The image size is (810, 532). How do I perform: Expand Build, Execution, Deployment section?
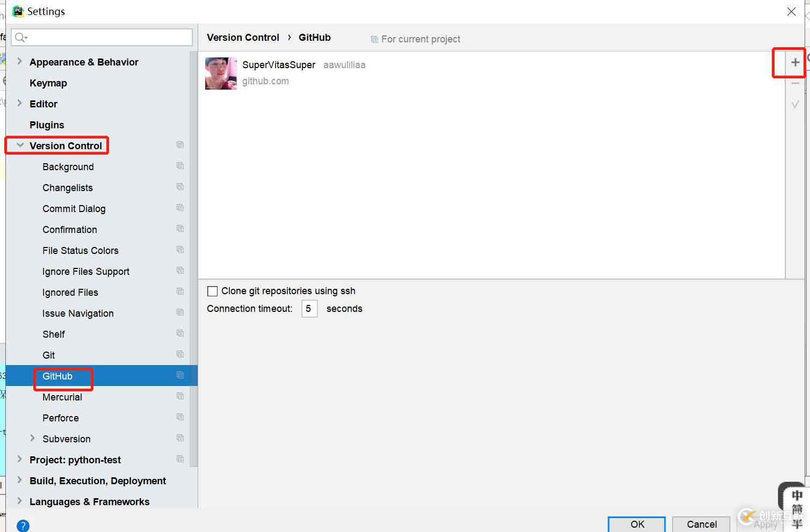pyautogui.click(x=20, y=480)
